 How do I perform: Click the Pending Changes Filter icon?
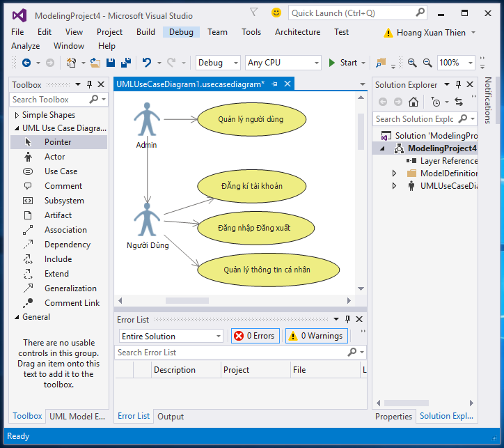(436, 102)
